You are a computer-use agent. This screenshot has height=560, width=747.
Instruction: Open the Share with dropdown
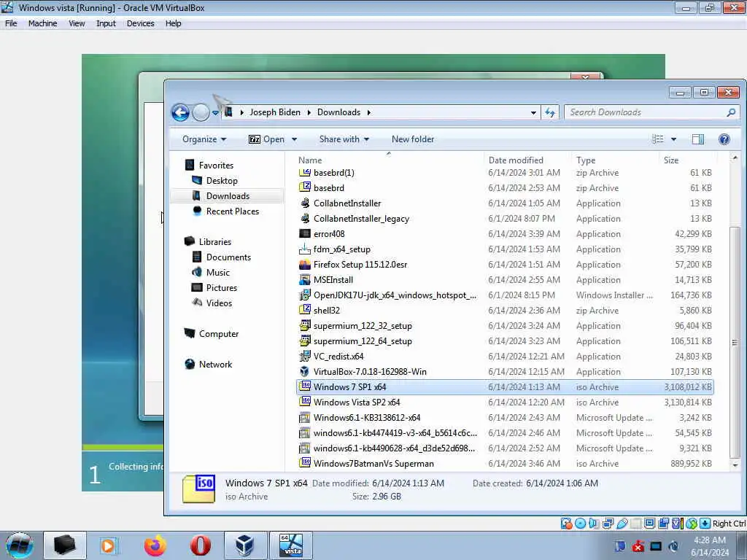(344, 139)
